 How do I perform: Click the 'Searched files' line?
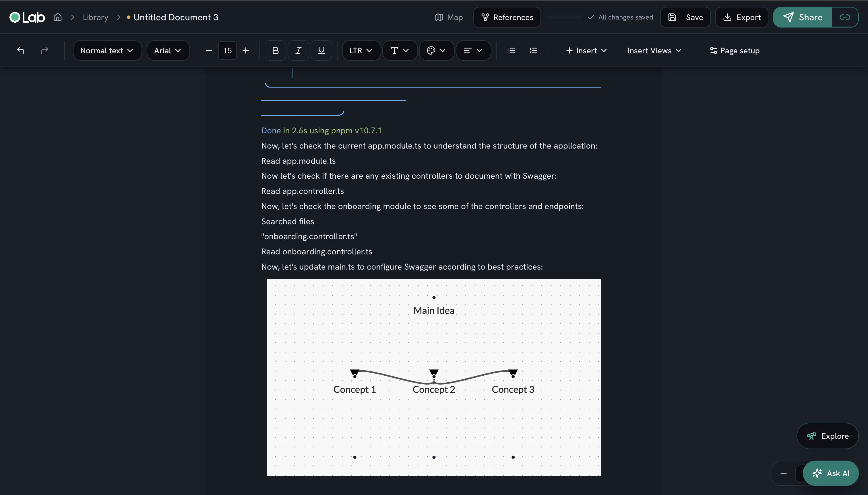click(x=288, y=221)
